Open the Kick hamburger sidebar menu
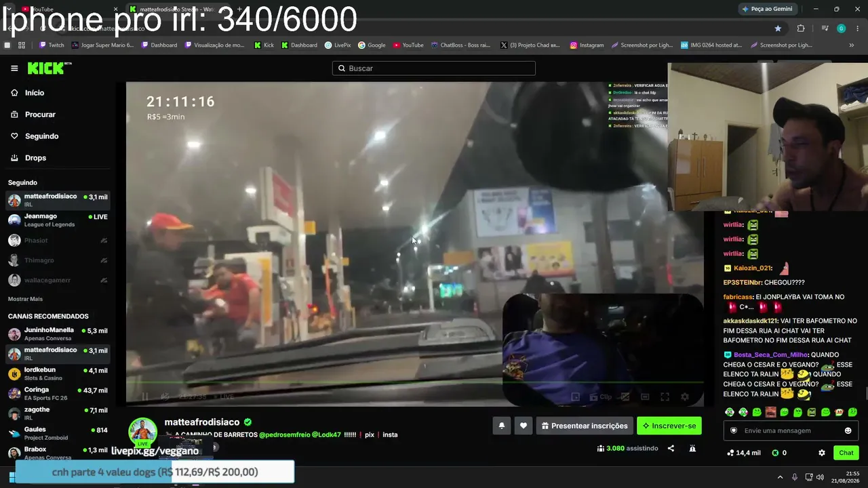This screenshot has height=488, width=868. (x=14, y=68)
